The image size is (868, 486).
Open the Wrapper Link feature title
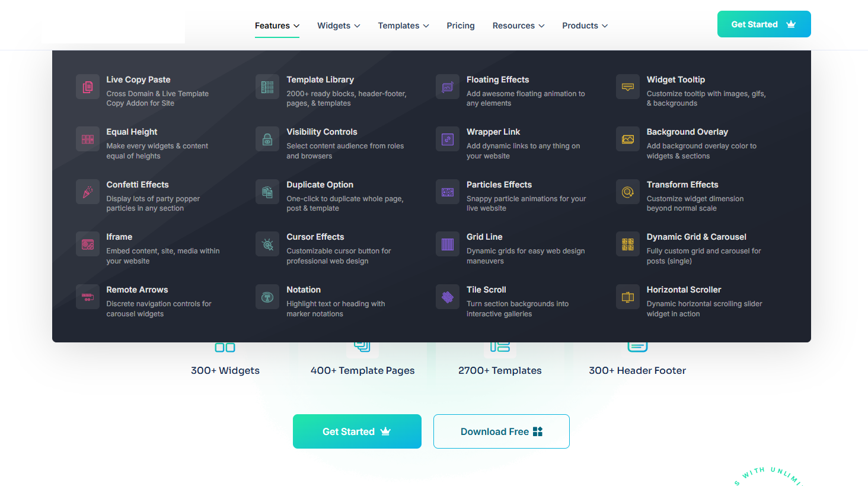493,132
